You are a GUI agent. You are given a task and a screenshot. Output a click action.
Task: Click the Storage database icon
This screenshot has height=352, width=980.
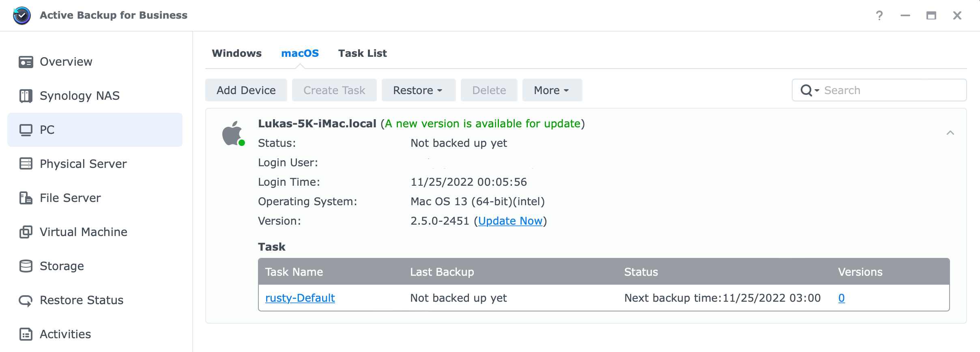click(26, 266)
